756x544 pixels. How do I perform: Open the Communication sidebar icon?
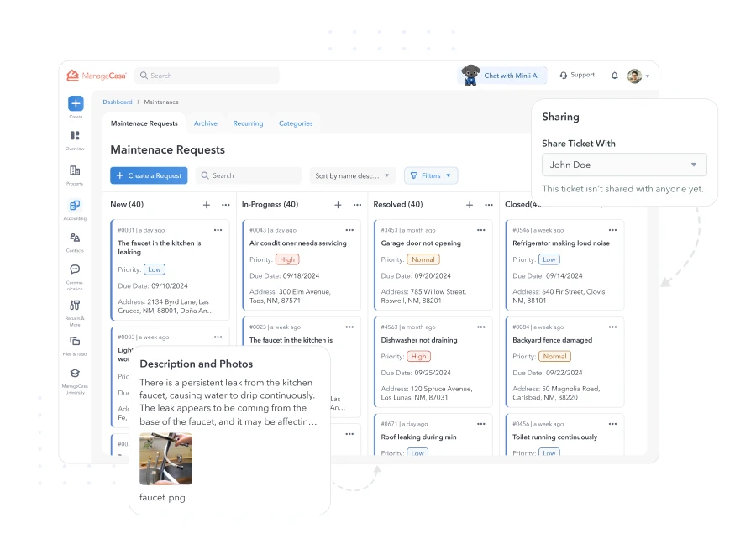click(x=75, y=269)
